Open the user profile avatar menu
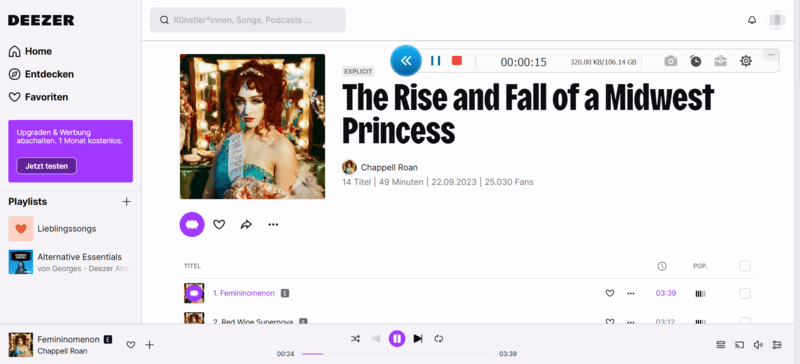The width and height of the screenshot is (800, 364). (778, 20)
